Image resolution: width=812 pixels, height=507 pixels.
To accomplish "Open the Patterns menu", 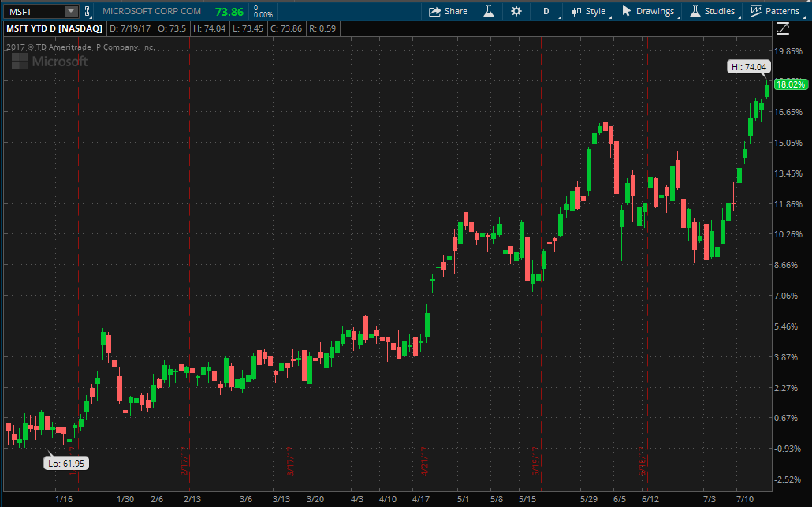I will [x=775, y=11].
